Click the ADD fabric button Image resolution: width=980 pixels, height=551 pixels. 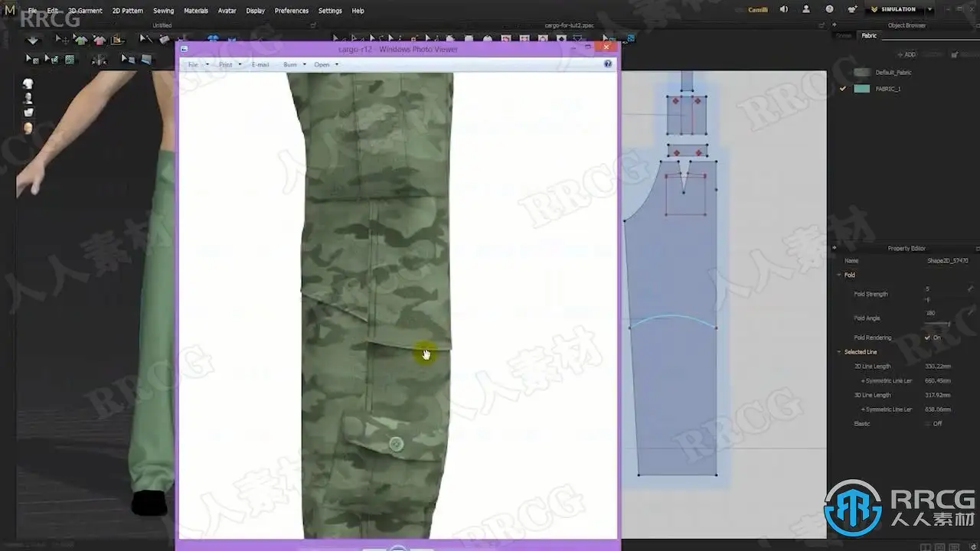pyautogui.click(x=906, y=55)
